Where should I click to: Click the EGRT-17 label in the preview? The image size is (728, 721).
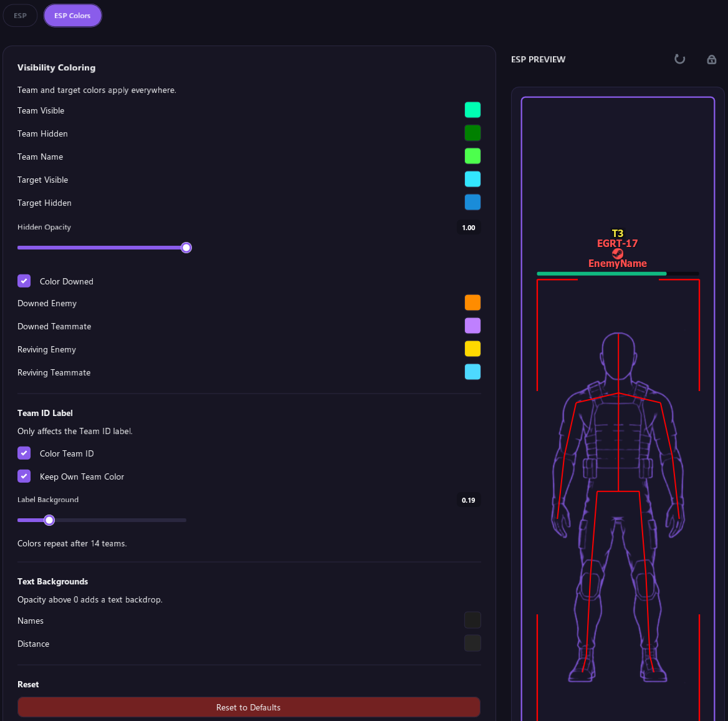click(618, 243)
